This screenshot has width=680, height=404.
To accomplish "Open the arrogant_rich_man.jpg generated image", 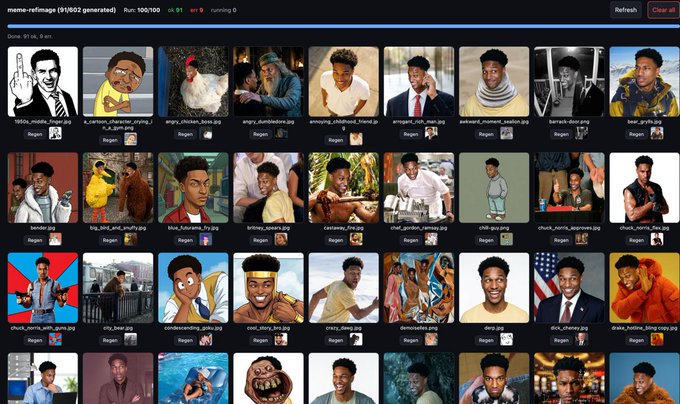I will tap(419, 81).
